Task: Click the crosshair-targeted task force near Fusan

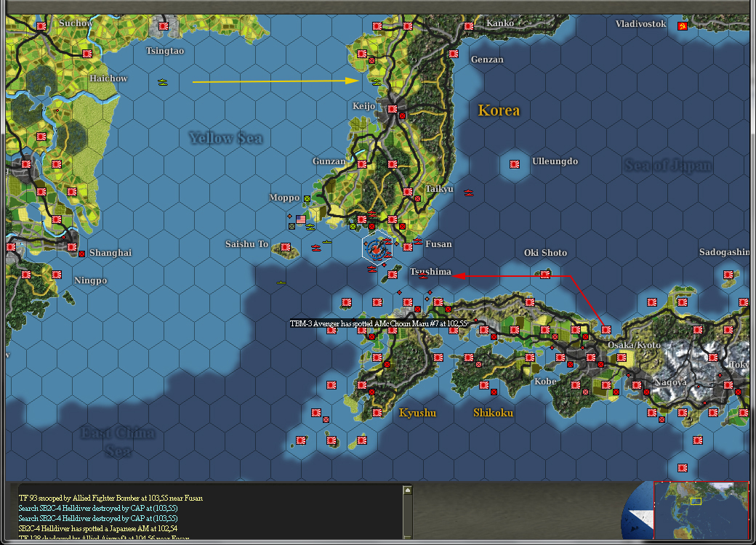Action: [377, 249]
